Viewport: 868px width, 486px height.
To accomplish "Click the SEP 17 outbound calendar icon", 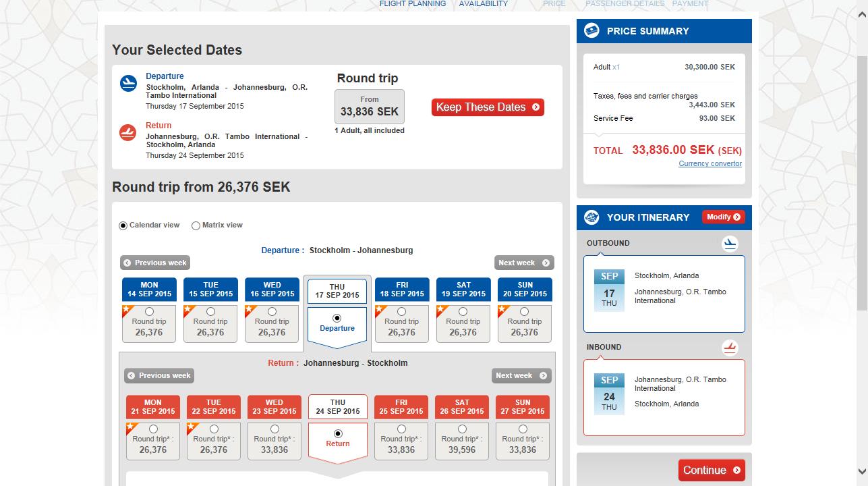I will 609,290.
